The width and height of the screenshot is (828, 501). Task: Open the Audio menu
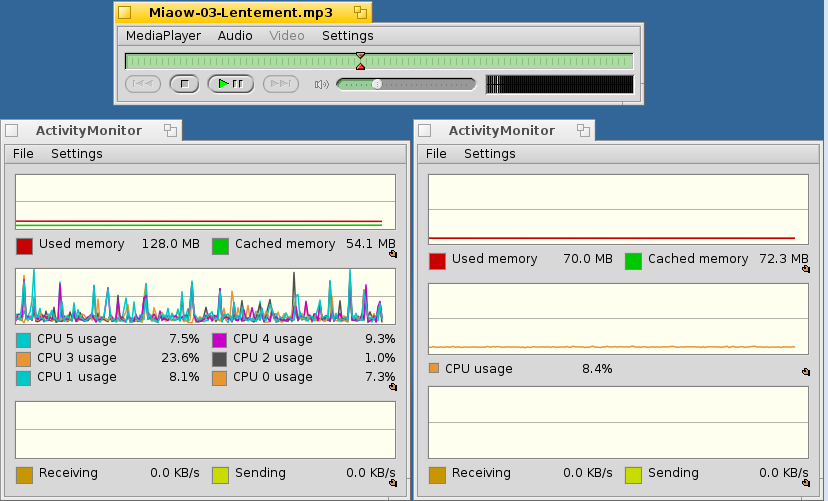click(235, 36)
